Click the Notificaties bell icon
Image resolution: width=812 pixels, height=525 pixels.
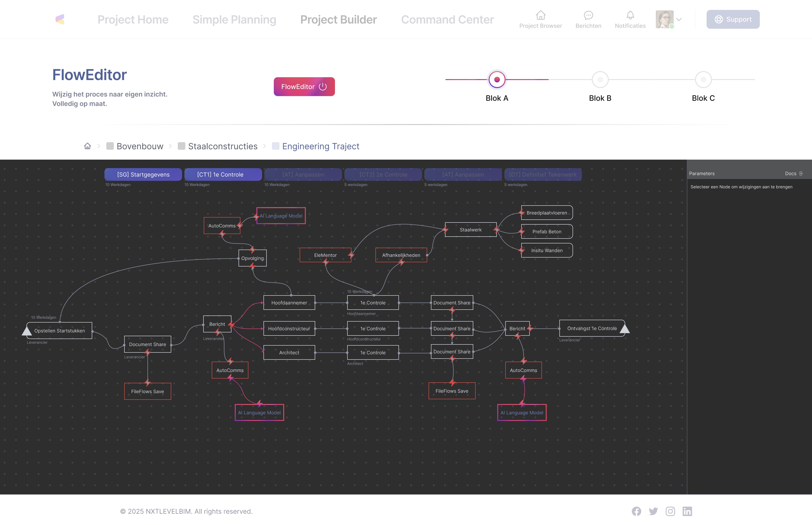click(x=630, y=15)
